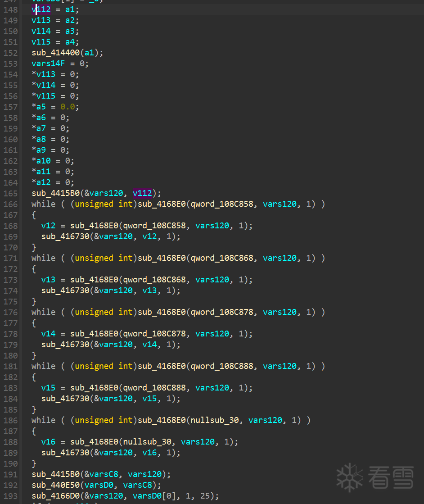Click 'unsigned int' cast on line 171

[x=104, y=258]
